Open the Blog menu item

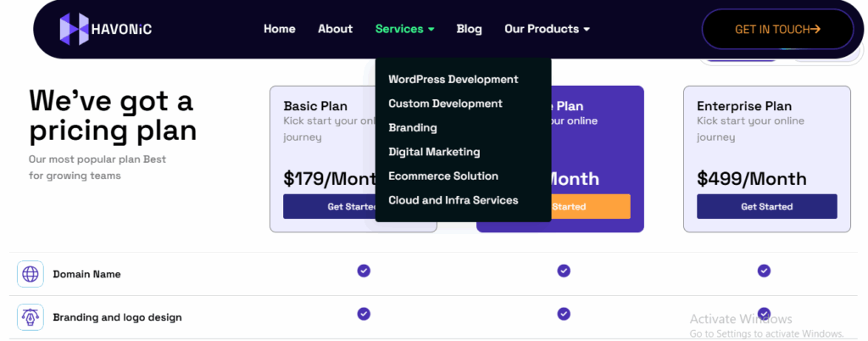pos(469,29)
